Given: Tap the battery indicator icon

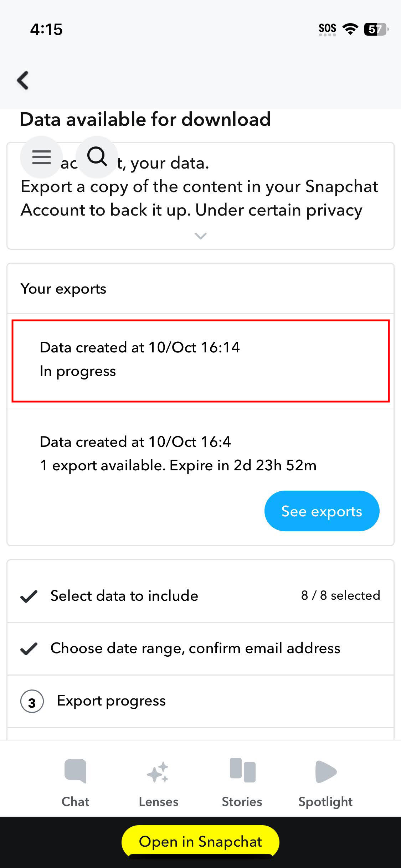Looking at the screenshot, I should click(376, 29).
